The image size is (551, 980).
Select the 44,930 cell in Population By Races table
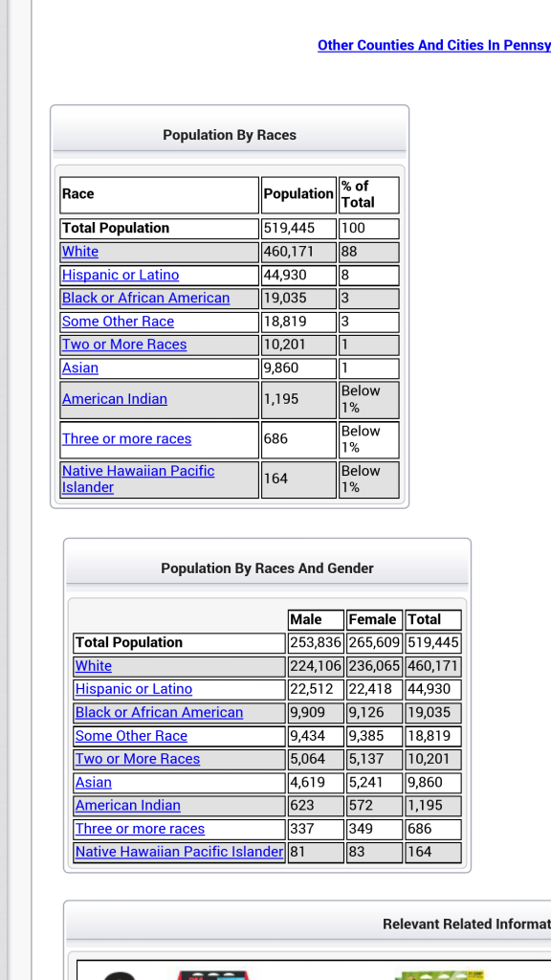tap(298, 275)
